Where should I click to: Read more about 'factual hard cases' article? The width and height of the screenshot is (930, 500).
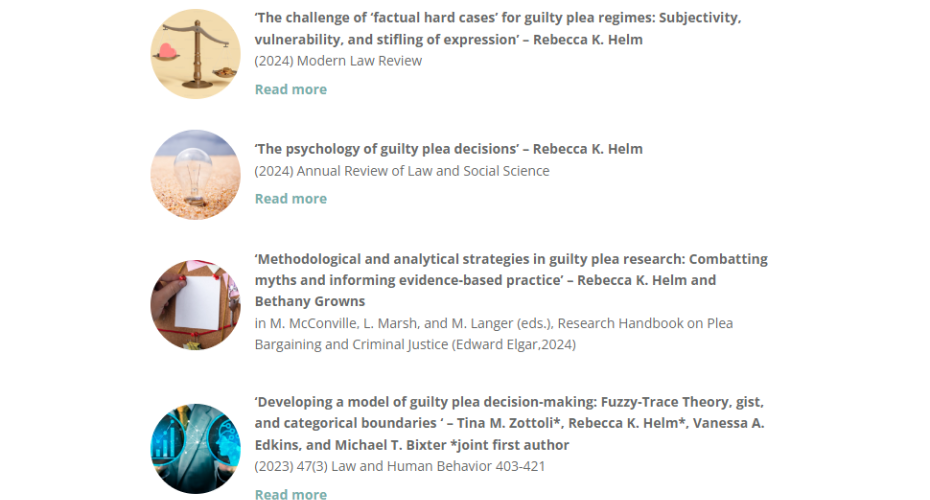(x=291, y=90)
